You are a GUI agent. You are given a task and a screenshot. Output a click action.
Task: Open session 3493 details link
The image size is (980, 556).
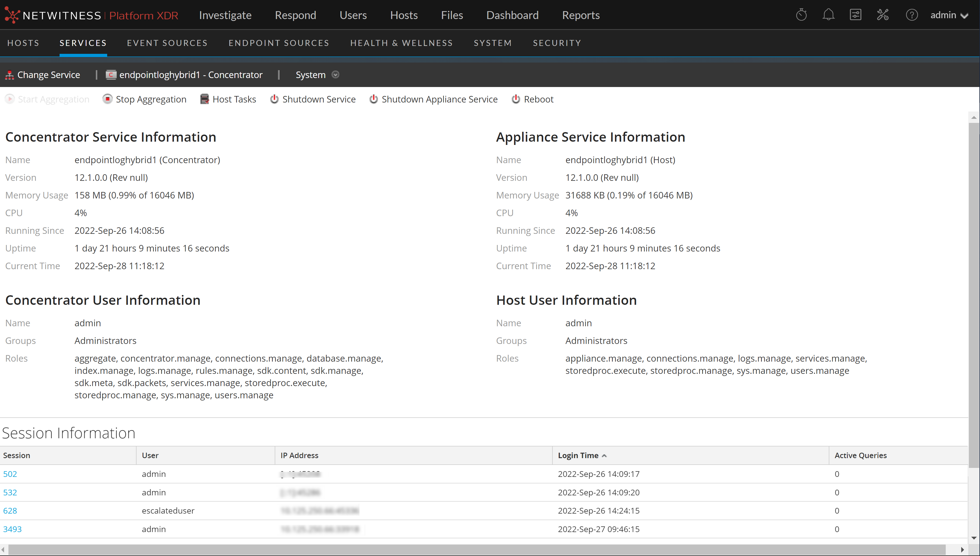[x=12, y=529]
